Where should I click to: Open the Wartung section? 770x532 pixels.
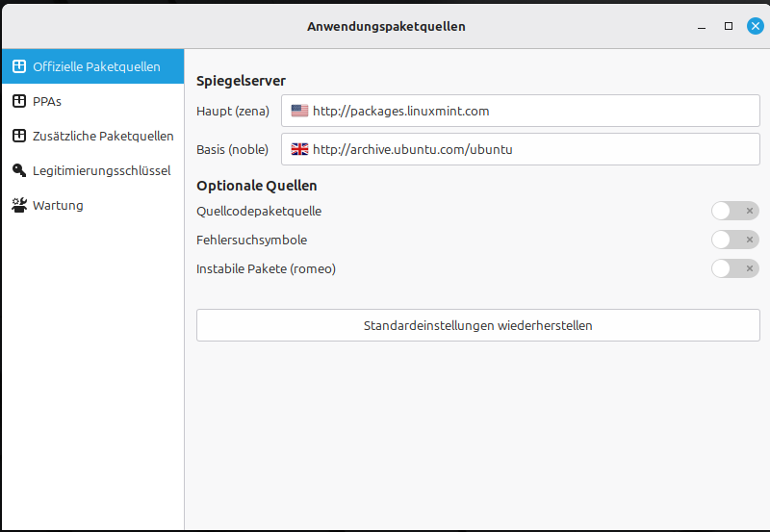tap(58, 205)
